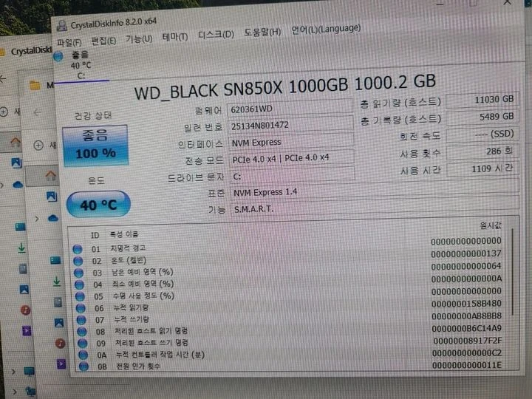Click the orange home icon in Explorer sidebar
The image size is (532, 399).
[x=50, y=175]
